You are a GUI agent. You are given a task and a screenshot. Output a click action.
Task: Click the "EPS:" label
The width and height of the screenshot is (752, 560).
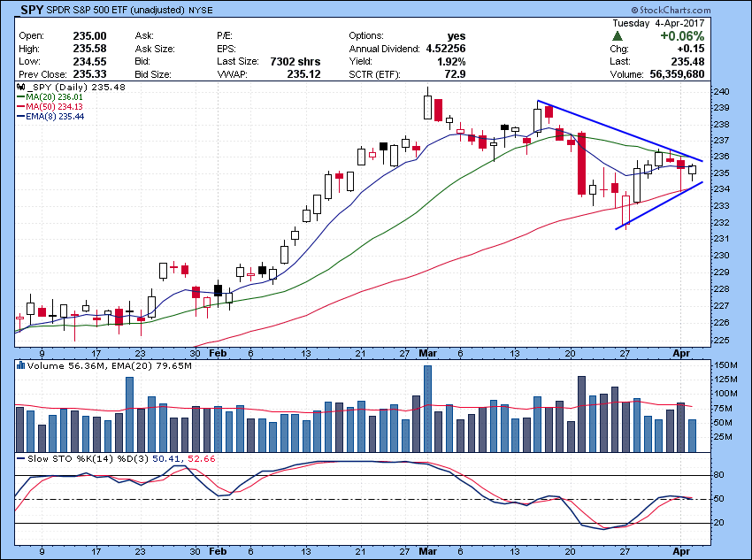(x=226, y=49)
